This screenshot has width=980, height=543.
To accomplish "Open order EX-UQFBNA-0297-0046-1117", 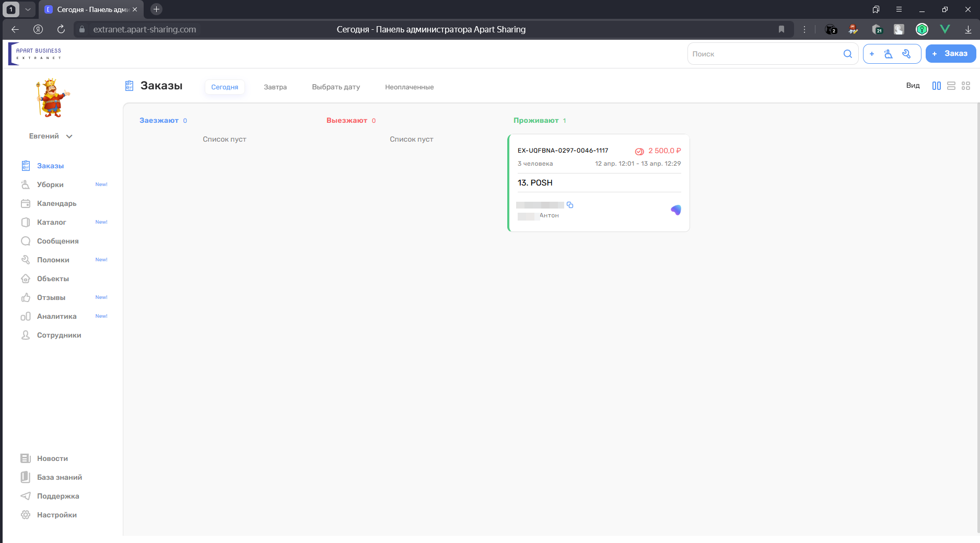I will point(563,151).
